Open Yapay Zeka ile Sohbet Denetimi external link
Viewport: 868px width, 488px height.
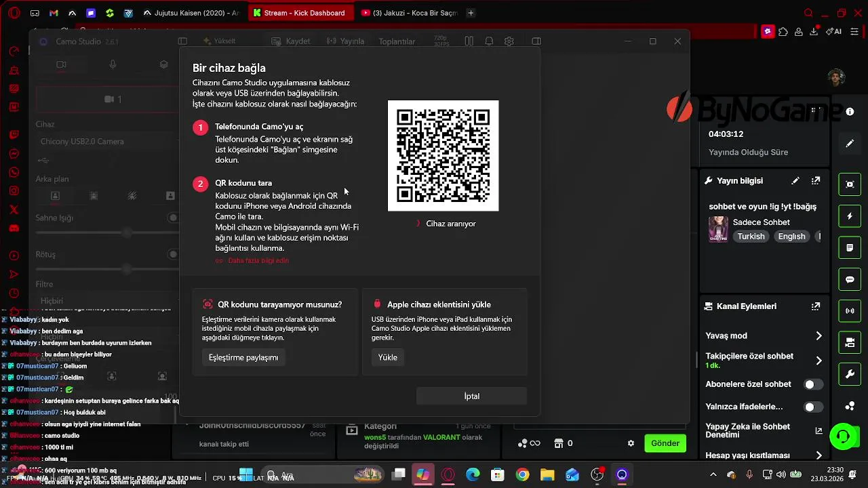818,431
